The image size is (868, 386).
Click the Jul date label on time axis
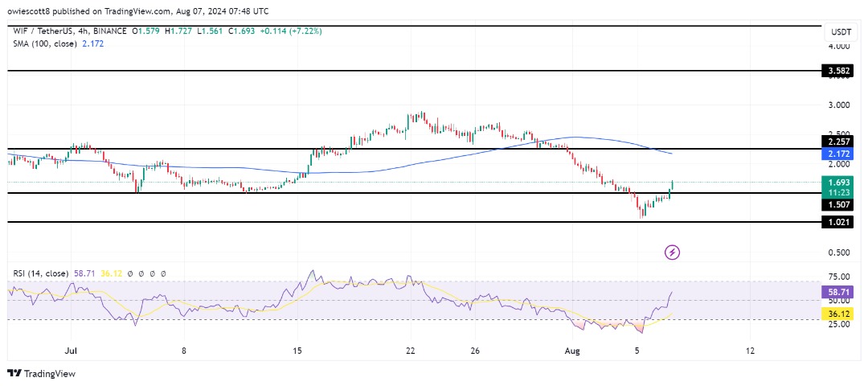[71, 350]
